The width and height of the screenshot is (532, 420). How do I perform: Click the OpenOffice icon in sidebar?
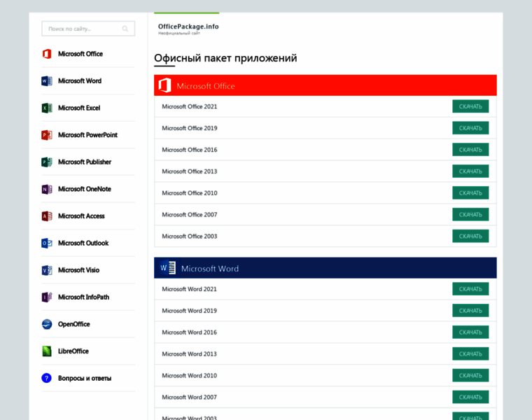click(47, 324)
